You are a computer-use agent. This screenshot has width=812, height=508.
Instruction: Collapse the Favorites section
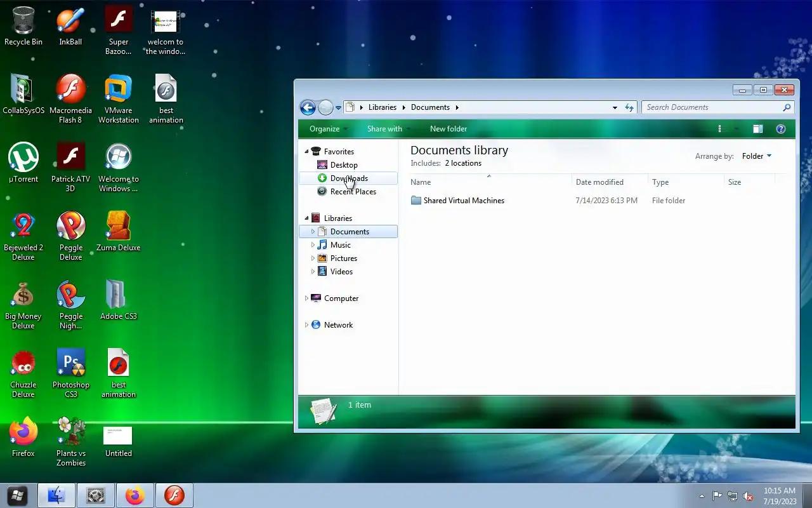tap(306, 152)
